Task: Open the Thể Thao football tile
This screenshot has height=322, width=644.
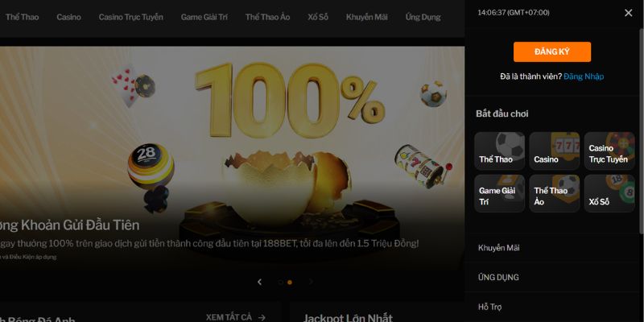Action: [x=499, y=151]
